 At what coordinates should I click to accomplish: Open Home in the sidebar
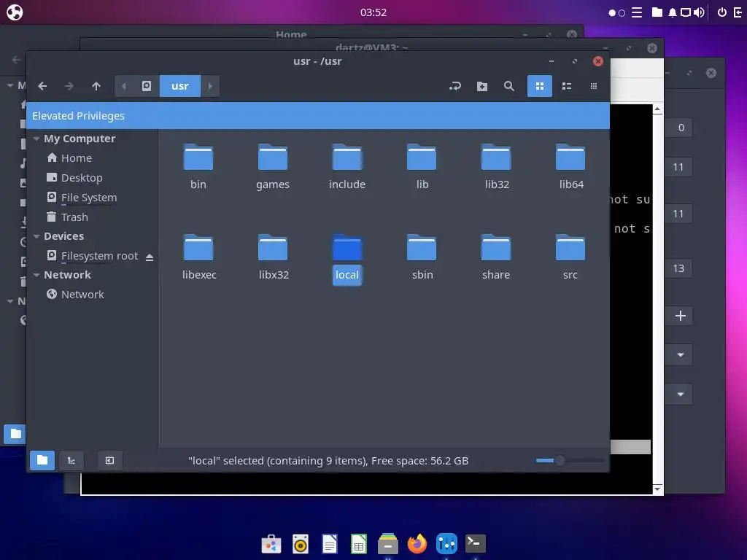click(77, 158)
